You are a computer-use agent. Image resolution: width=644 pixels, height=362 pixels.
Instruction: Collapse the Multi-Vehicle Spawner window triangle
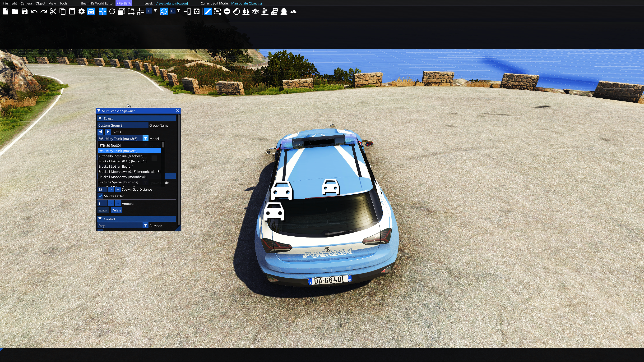99,111
